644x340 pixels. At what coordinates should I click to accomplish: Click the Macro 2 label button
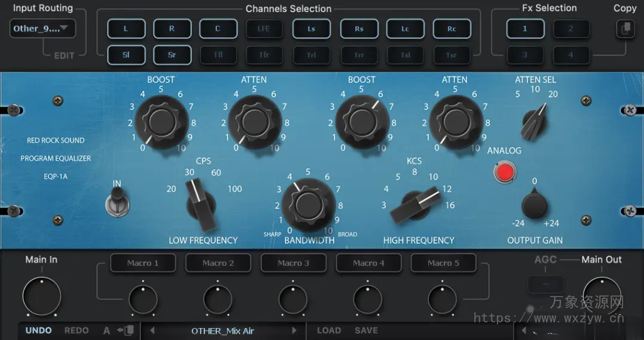[218, 263]
